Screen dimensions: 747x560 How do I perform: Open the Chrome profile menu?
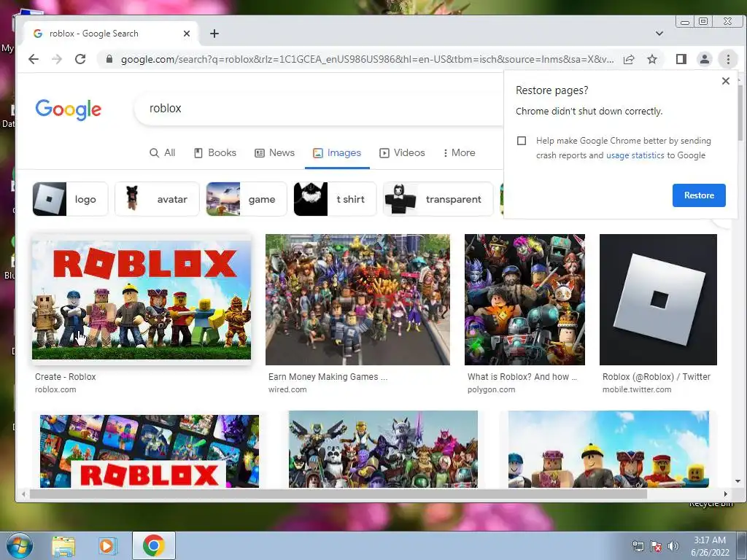(x=704, y=59)
